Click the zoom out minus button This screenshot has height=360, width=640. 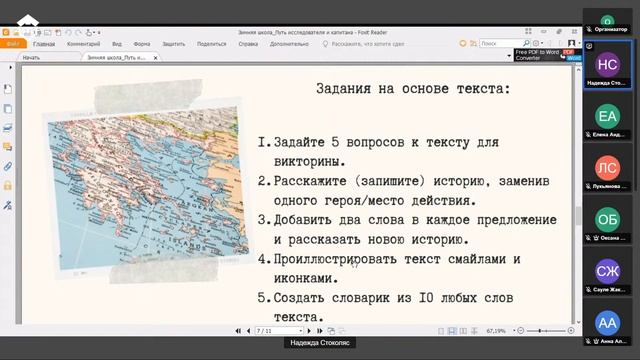520,331
